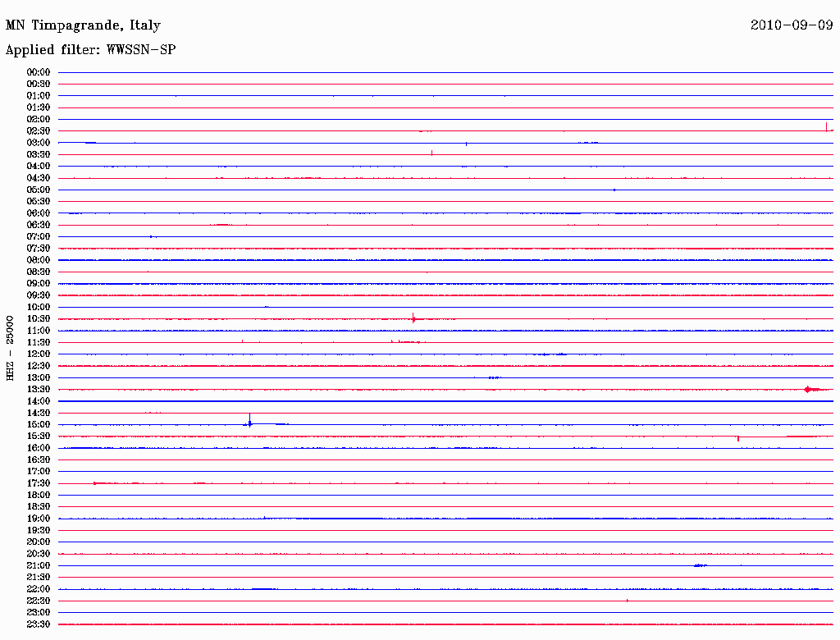This screenshot has width=840, height=640.
Task: Click the 23:30 time label
Action: [x=39, y=624]
